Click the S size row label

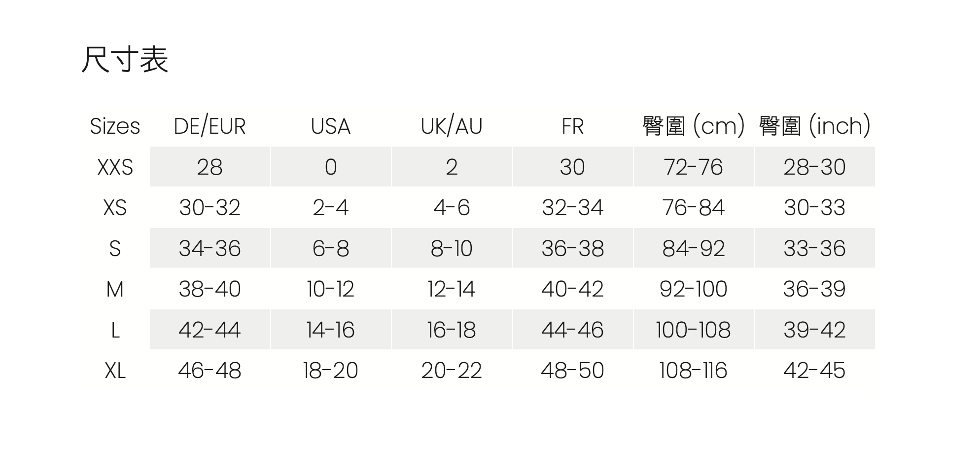click(x=115, y=249)
